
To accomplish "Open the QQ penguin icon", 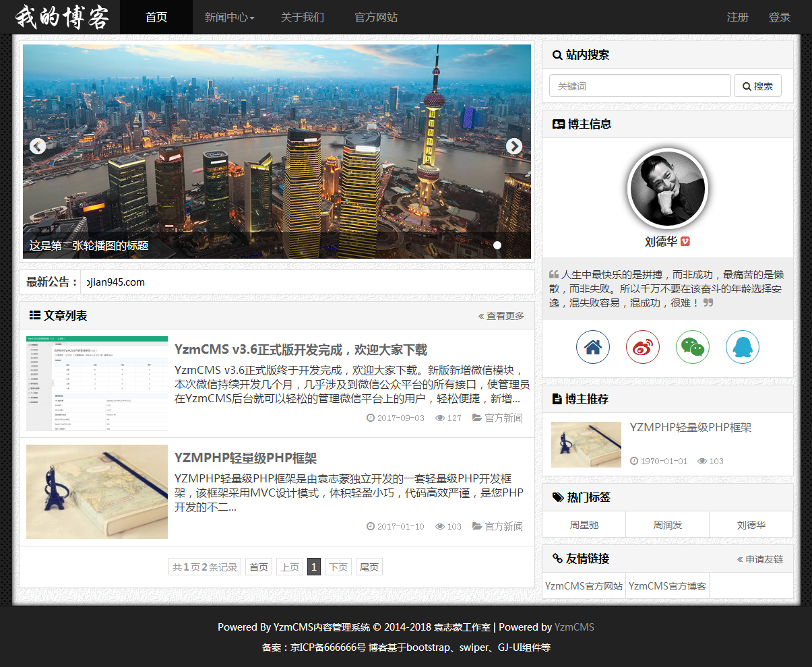I will pyautogui.click(x=743, y=348).
